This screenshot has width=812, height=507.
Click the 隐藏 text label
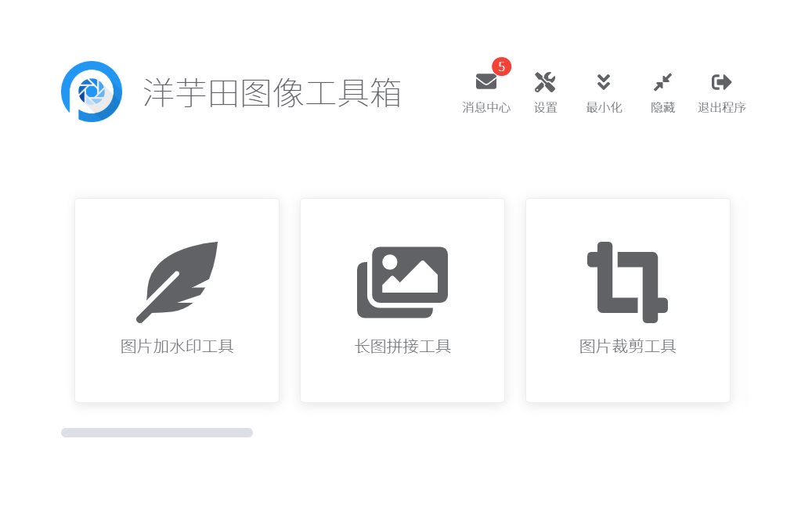tap(662, 108)
